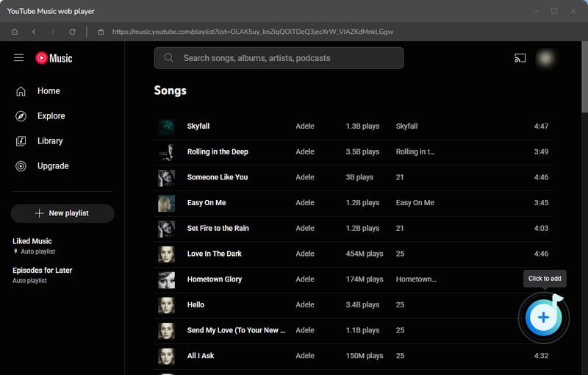Click Hometown Glory album thumbnail
588x375 pixels.
pyautogui.click(x=166, y=279)
